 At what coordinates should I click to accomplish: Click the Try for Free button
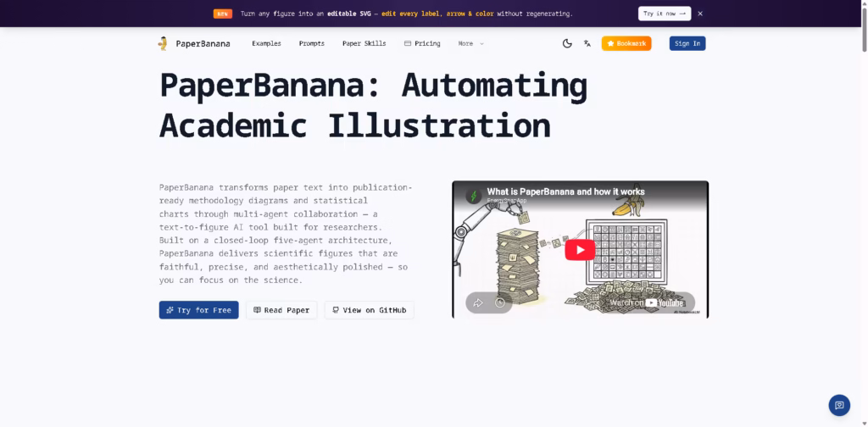pos(198,310)
